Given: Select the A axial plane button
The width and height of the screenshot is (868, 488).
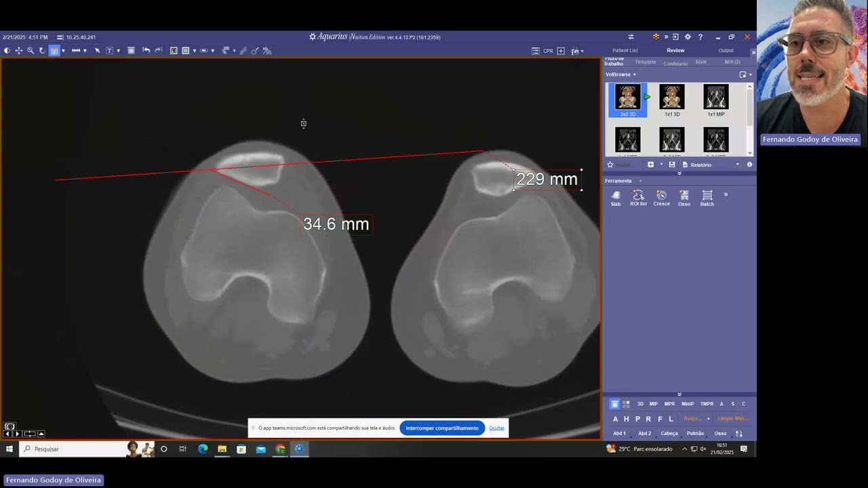Looking at the screenshot, I should click(x=722, y=404).
